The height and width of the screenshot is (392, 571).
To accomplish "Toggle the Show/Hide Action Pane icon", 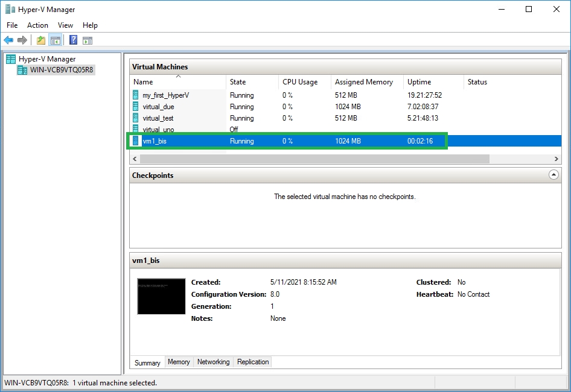I will [x=88, y=40].
